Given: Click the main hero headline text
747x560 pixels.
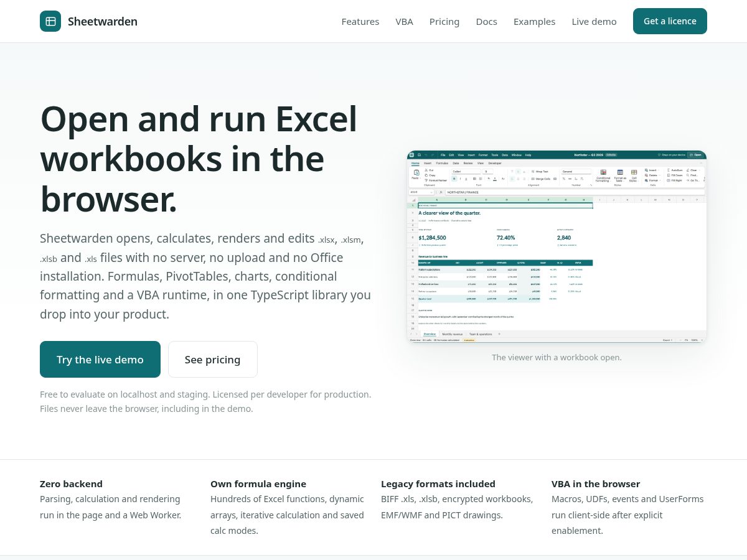Looking at the screenshot, I should pos(199,159).
